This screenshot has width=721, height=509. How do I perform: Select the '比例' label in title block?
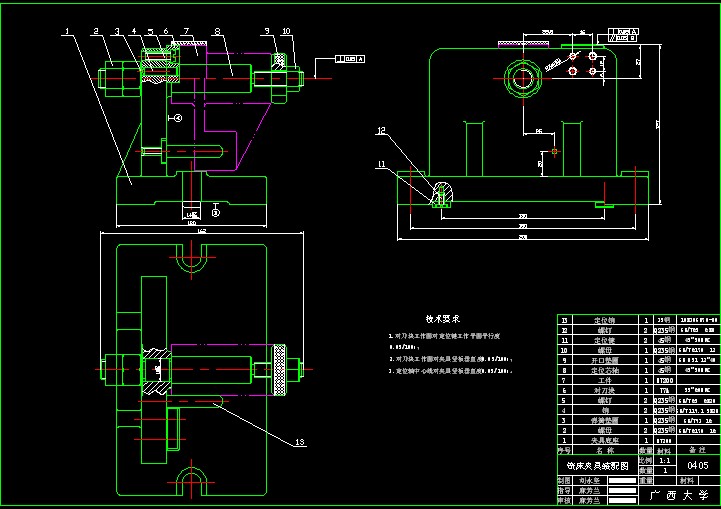tap(646, 460)
